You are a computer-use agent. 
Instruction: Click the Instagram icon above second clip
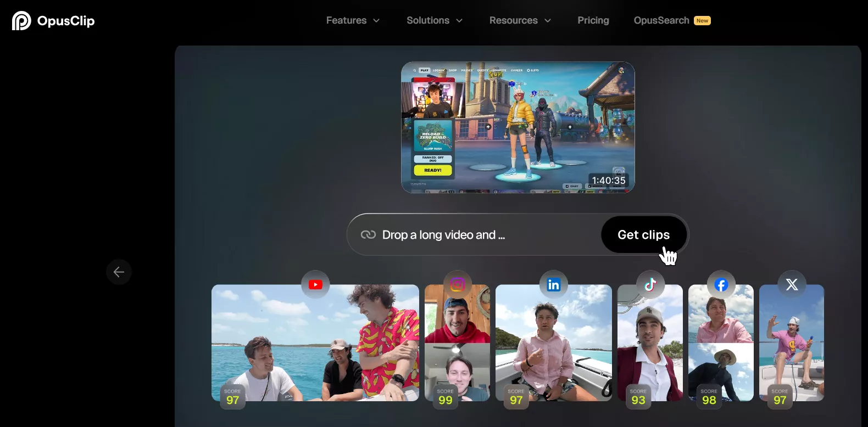point(458,284)
